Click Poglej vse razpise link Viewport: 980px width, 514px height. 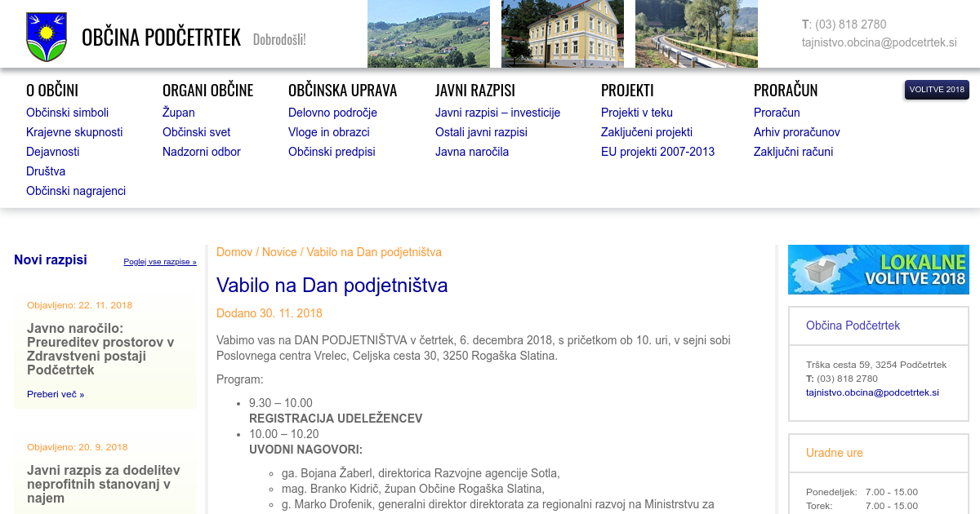pyautogui.click(x=160, y=262)
